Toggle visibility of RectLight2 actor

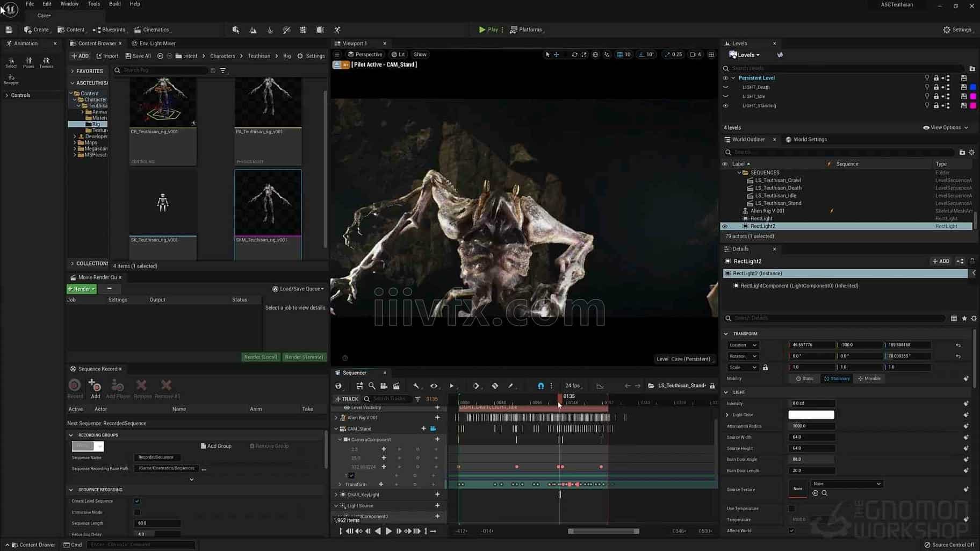pyautogui.click(x=725, y=226)
